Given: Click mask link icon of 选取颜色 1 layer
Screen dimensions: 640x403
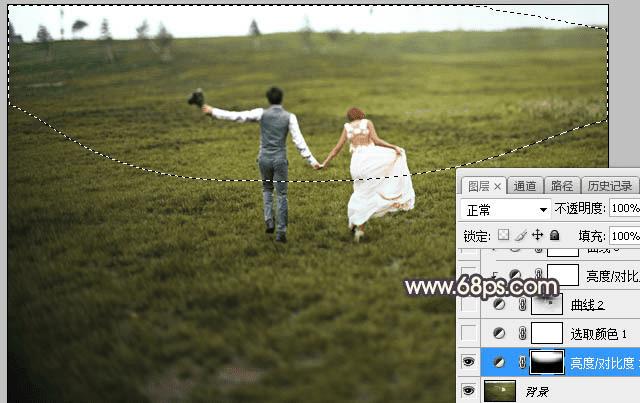Looking at the screenshot, I should [x=522, y=333].
